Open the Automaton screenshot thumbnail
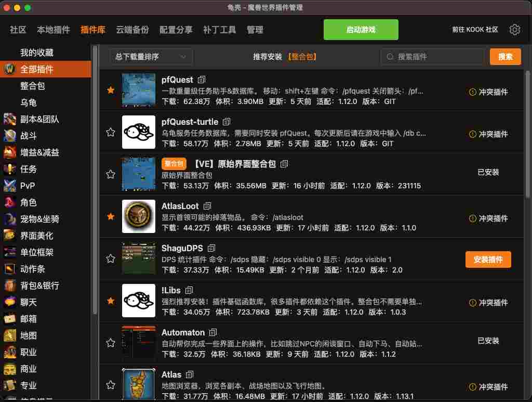Image resolution: width=532 pixels, height=402 pixels. (139, 343)
